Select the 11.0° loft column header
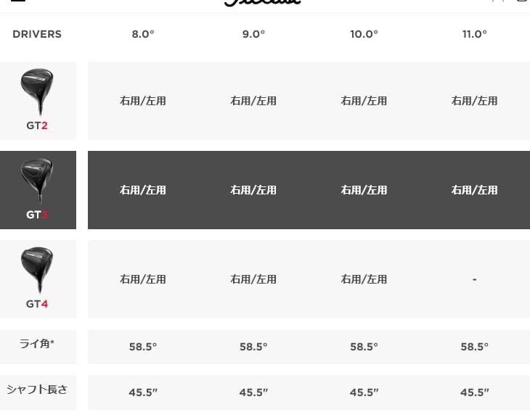 pyautogui.click(x=474, y=34)
